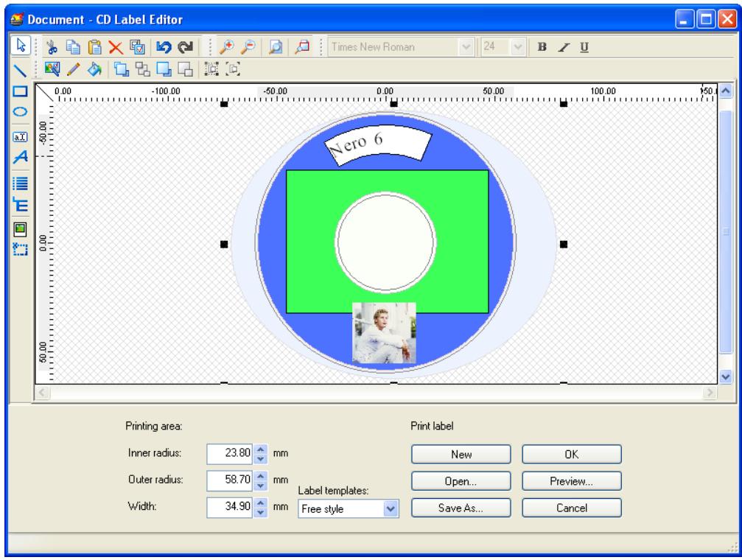This screenshot has width=742, height=560.
Task: Select the directory tree tool
Action: click(20, 205)
